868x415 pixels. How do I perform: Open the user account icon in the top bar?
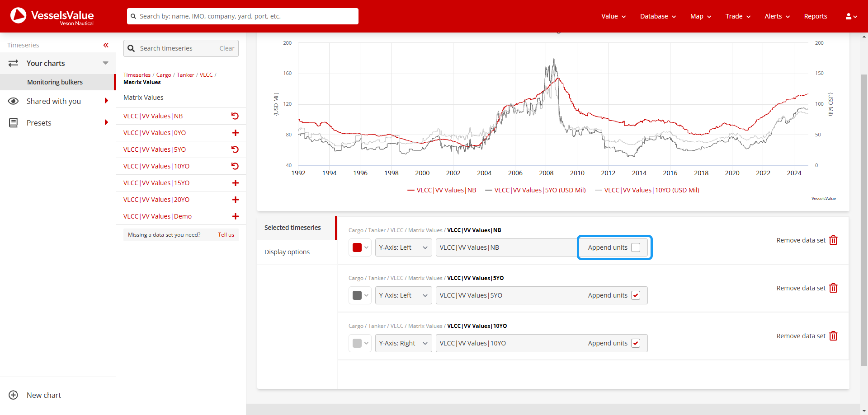pos(850,16)
